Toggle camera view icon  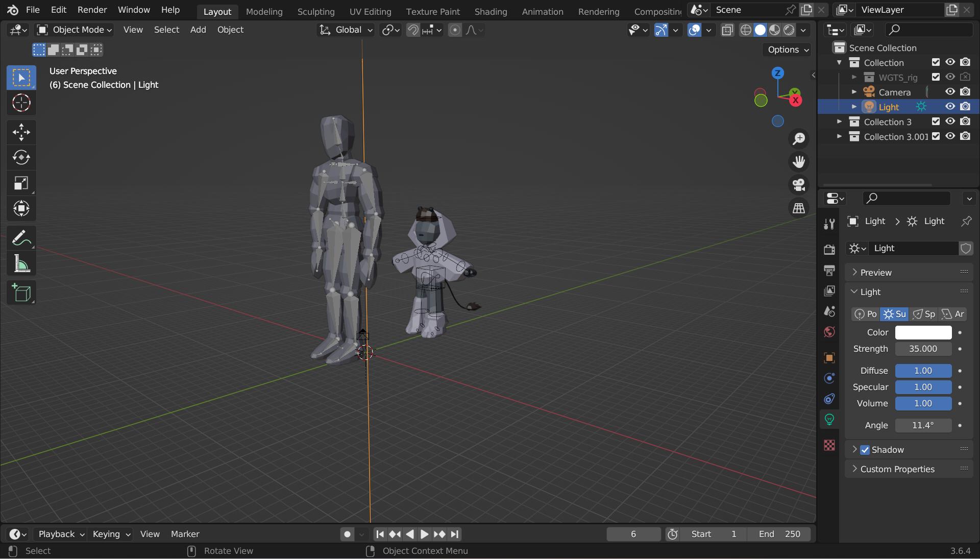[x=799, y=184]
